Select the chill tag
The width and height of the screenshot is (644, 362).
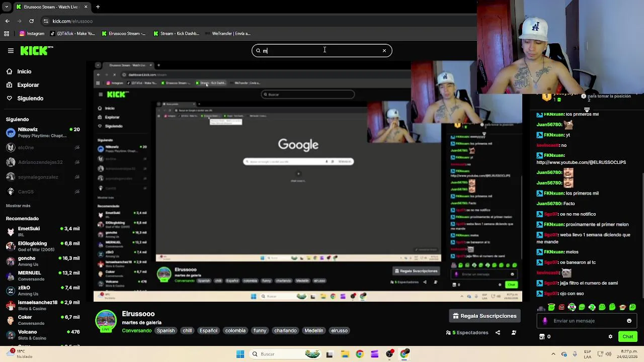click(187, 331)
